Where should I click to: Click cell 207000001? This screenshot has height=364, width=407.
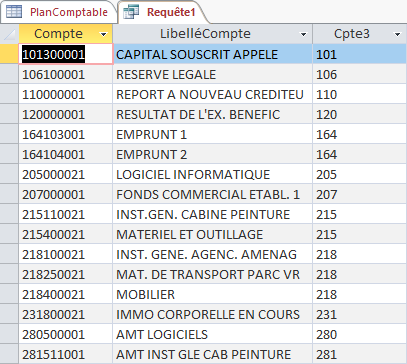click(x=66, y=194)
